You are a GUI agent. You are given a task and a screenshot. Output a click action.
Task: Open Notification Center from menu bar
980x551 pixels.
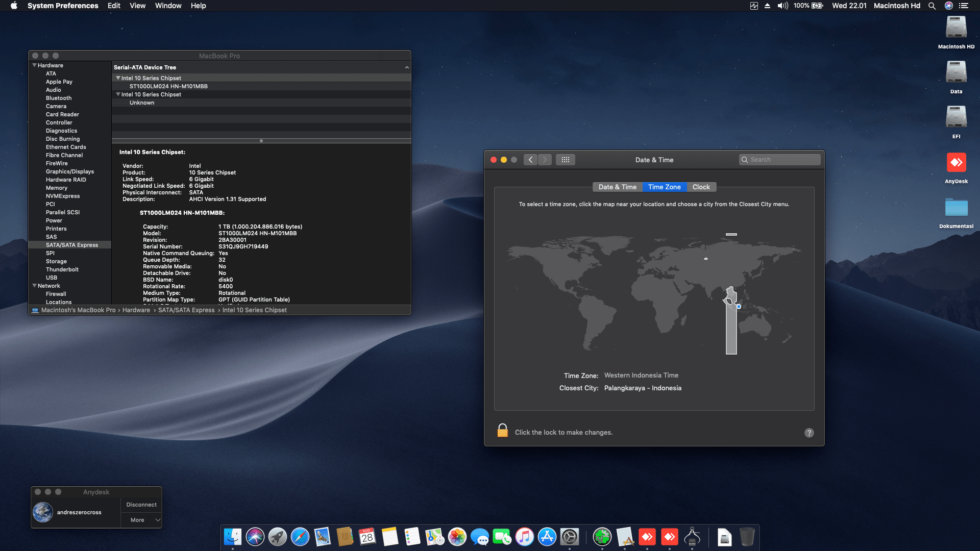coord(964,6)
